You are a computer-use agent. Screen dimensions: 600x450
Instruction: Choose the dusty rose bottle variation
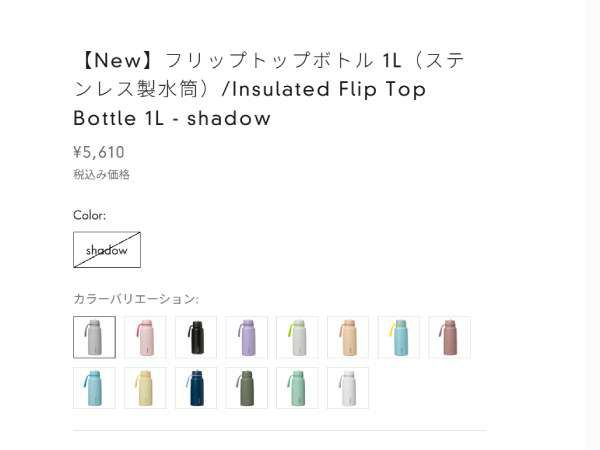[449, 337]
